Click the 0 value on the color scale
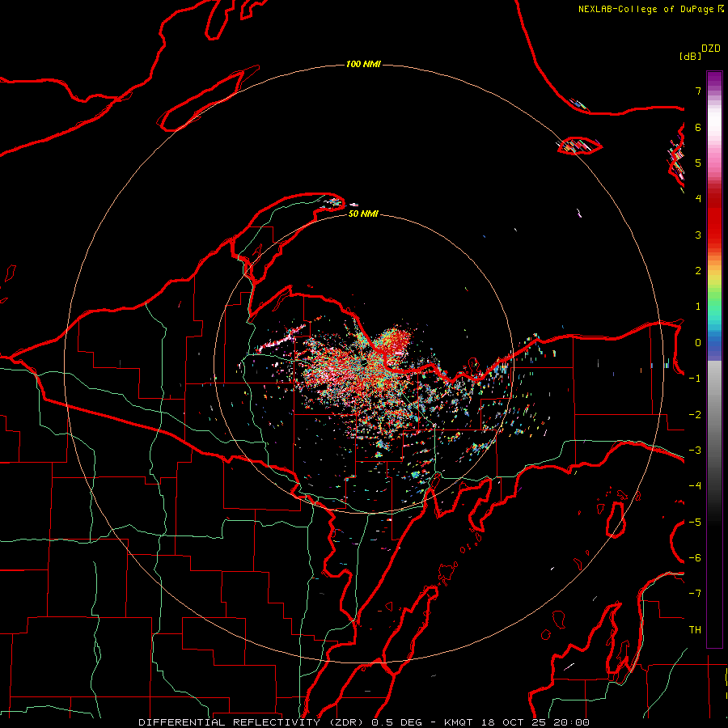728x728 pixels. coord(698,343)
